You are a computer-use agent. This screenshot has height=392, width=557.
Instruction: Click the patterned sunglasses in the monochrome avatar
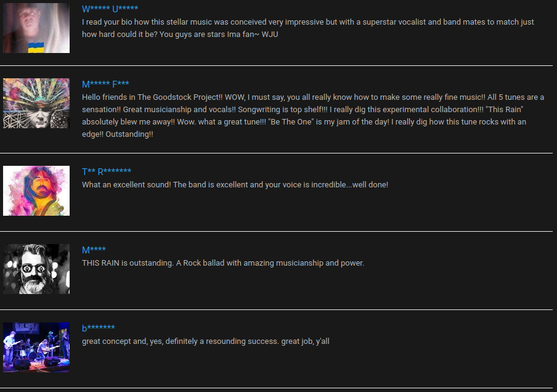pos(33,269)
